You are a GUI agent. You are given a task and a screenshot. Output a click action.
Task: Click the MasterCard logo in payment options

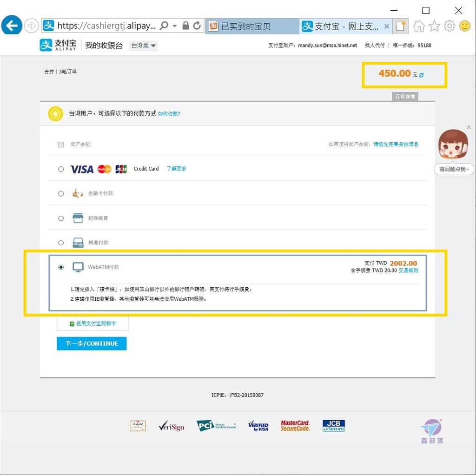pyautogui.click(x=105, y=169)
